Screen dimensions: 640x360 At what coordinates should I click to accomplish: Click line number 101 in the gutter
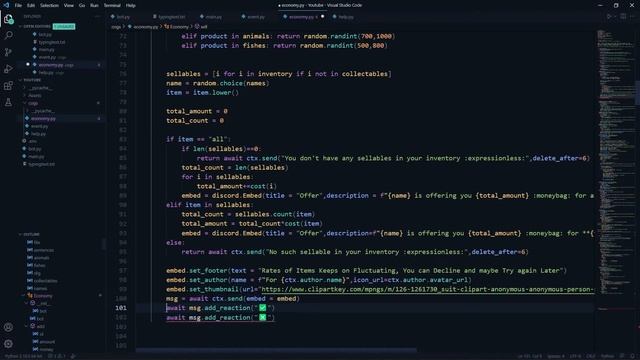(121, 308)
